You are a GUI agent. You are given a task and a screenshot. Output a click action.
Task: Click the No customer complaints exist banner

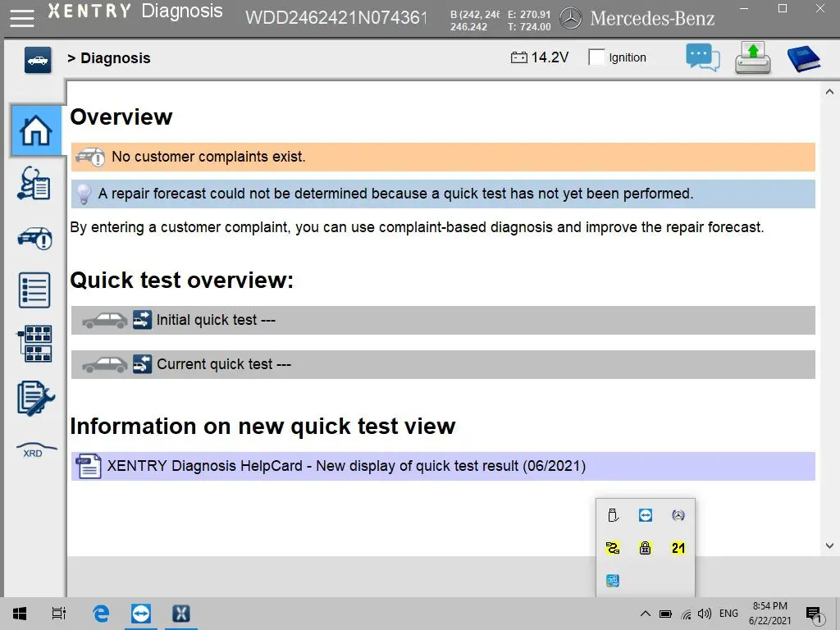[x=443, y=157]
